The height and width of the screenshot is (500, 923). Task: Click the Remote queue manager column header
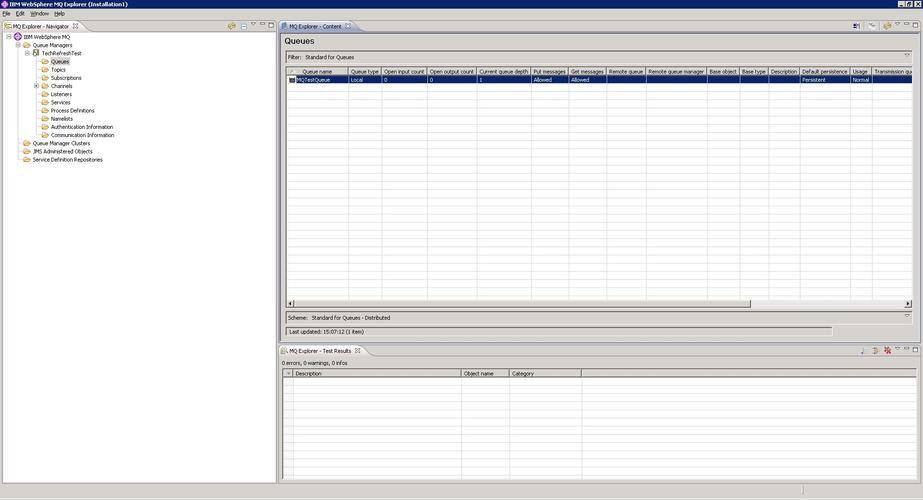coord(676,71)
